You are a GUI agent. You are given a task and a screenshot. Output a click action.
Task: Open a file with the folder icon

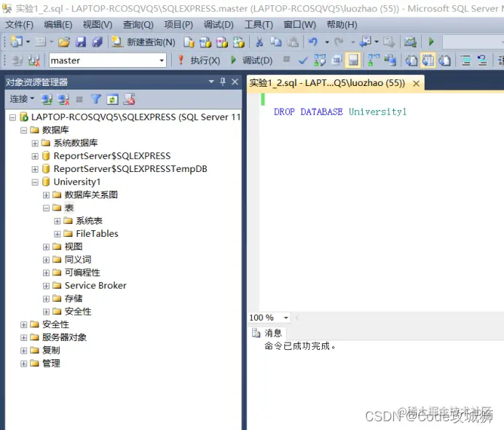click(64, 42)
